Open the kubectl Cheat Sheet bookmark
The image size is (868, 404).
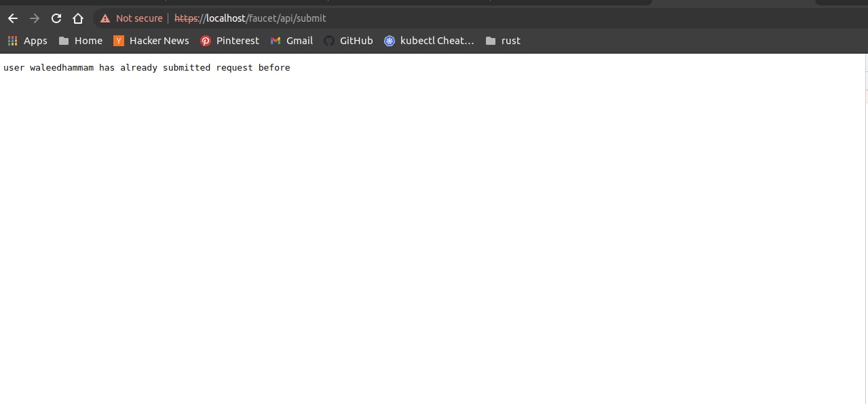(390, 41)
